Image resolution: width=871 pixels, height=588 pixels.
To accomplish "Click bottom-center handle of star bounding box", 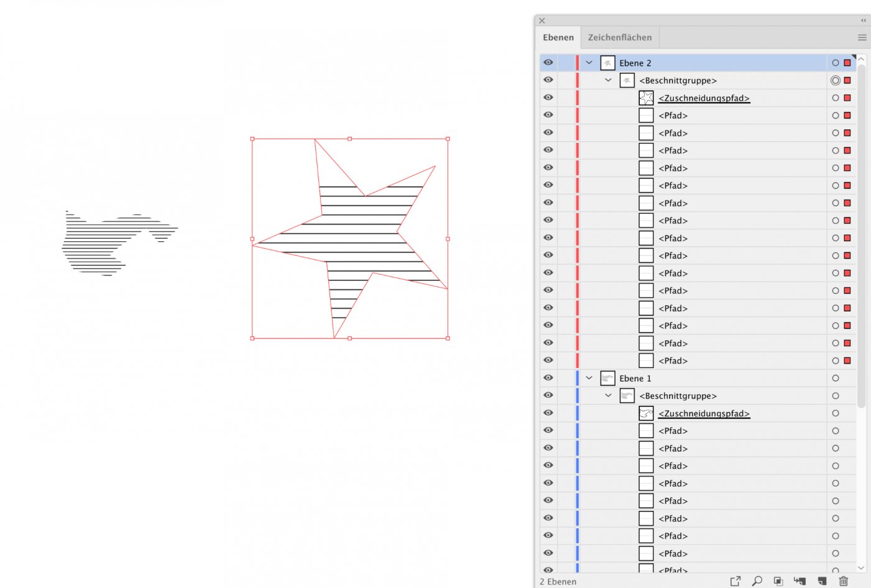I will tap(350, 338).
